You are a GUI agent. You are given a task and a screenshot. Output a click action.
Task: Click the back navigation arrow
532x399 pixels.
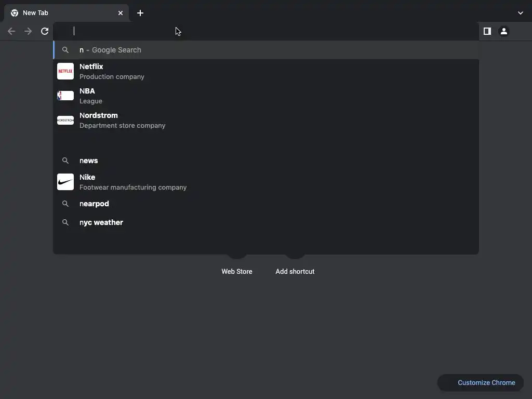(x=11, y=31)
